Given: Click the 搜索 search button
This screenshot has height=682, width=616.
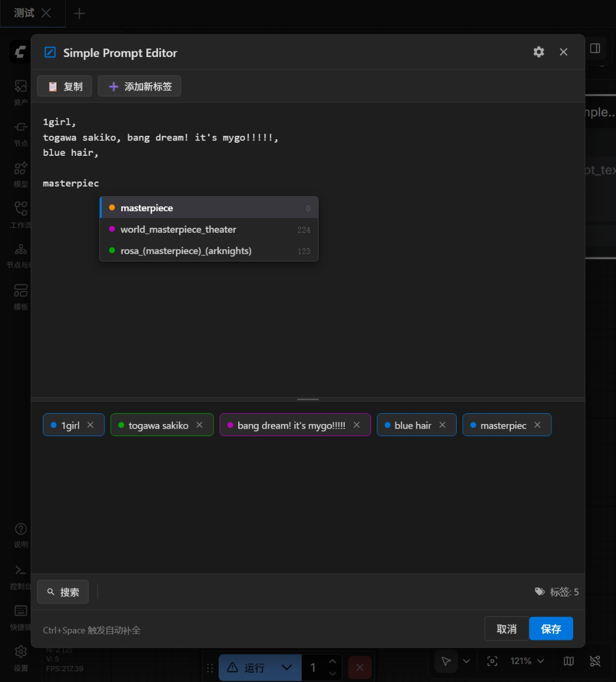Looking at the screenshot, I should 63,591.
